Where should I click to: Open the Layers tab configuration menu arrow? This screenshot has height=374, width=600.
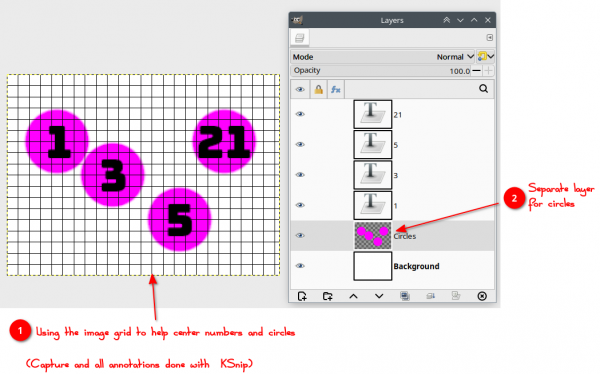tap(489, 38)
